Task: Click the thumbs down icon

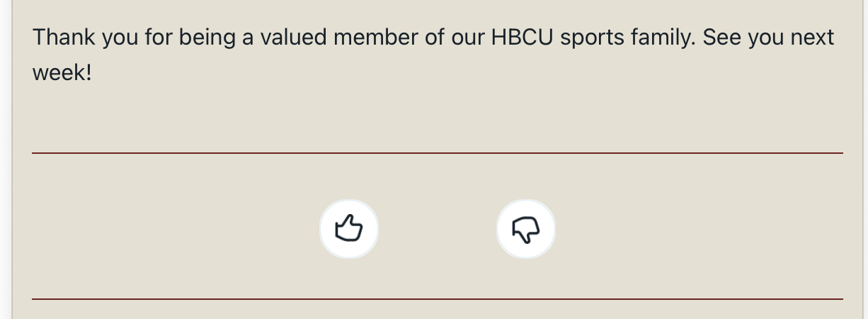Action: (525, 229)
